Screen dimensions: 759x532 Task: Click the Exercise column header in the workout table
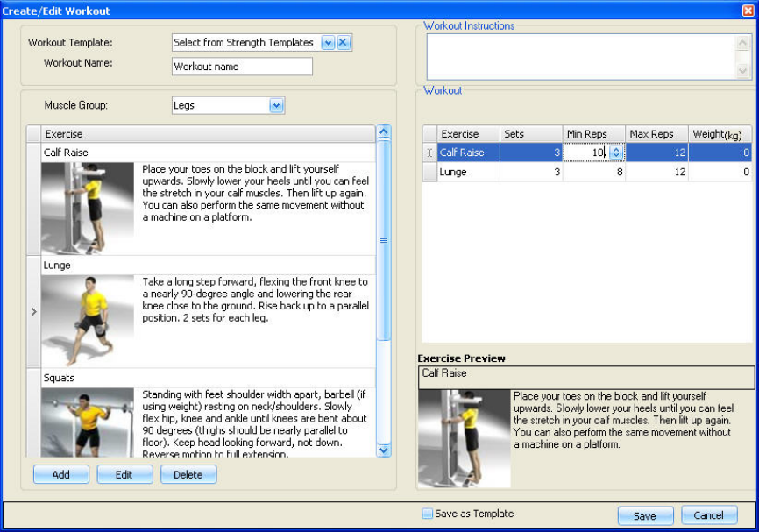tap(469, 134)
